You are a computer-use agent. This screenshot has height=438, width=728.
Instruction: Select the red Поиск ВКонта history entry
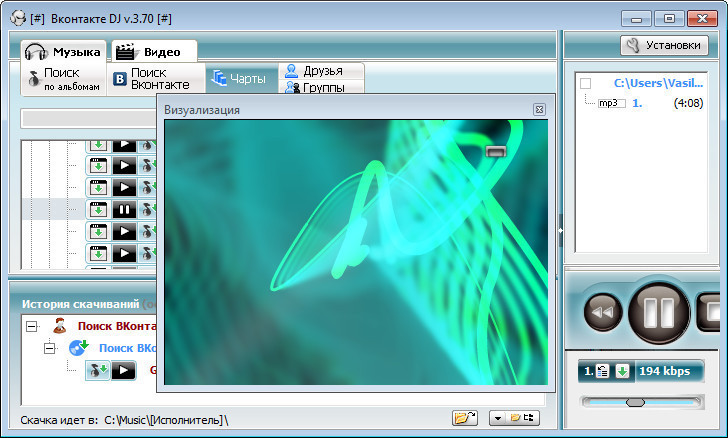117,326
